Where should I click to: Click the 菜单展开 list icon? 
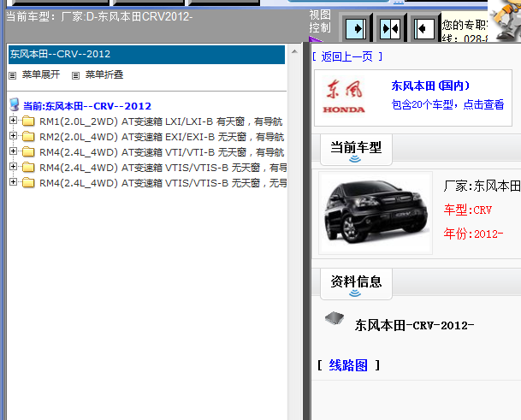[12, 75]
